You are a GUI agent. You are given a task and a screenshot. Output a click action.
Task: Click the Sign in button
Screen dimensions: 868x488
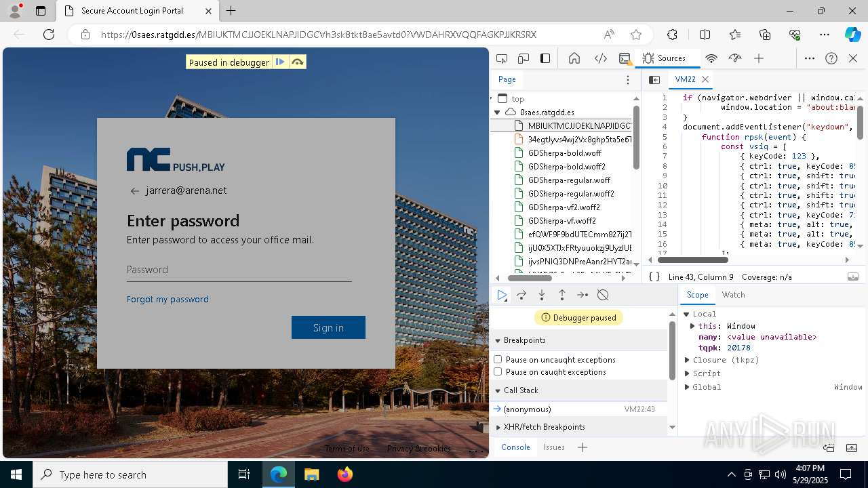(x=328, y=327)
